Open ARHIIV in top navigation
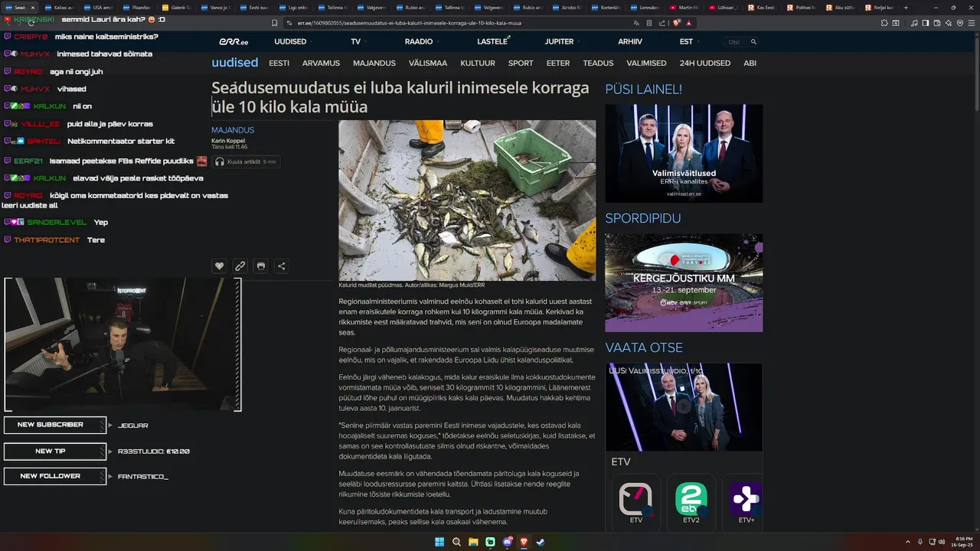 [x=630, y=41]
